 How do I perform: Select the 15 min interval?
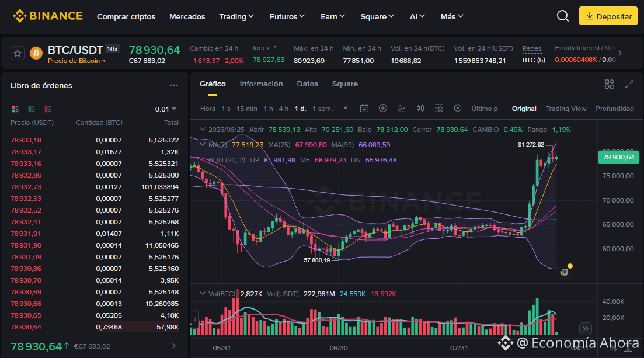tap(247, 109)
